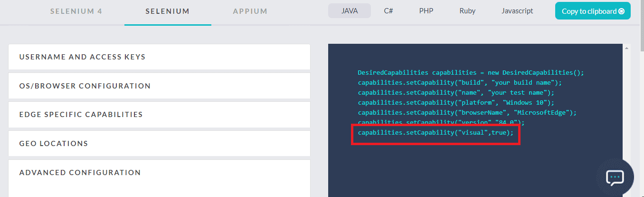This screenshot has height=197, width=644.
Task: Click the "browserName" MicrosoftEdge code line
Action: tap(467, 112)
